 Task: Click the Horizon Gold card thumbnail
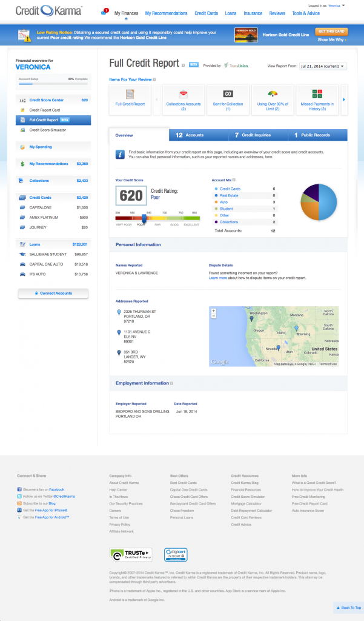click(x=246, y=35)
